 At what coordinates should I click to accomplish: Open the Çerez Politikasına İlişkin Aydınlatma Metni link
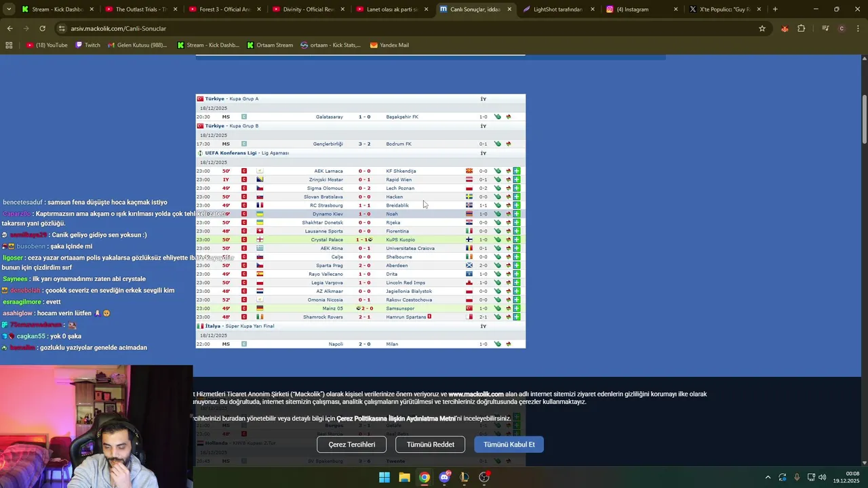pos(396,419)
